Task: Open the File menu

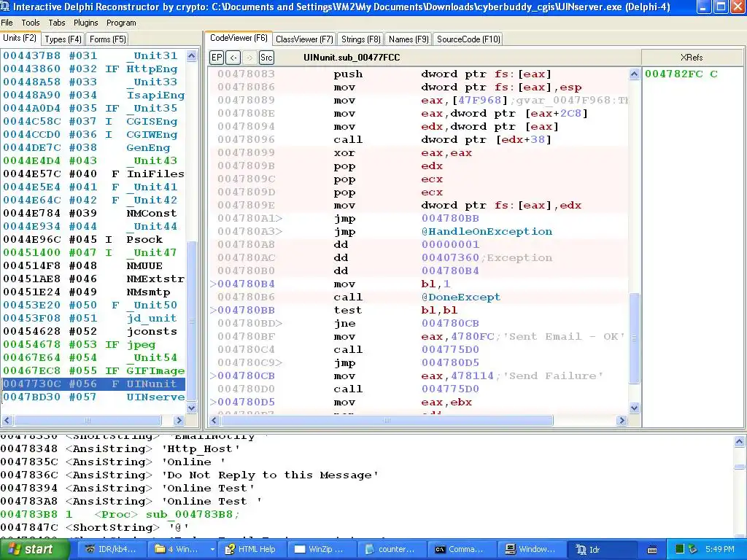Action: [7, 23]
